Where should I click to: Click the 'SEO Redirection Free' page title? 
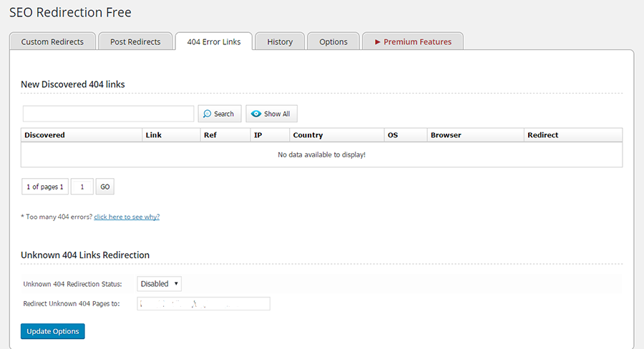click(70, 12)
